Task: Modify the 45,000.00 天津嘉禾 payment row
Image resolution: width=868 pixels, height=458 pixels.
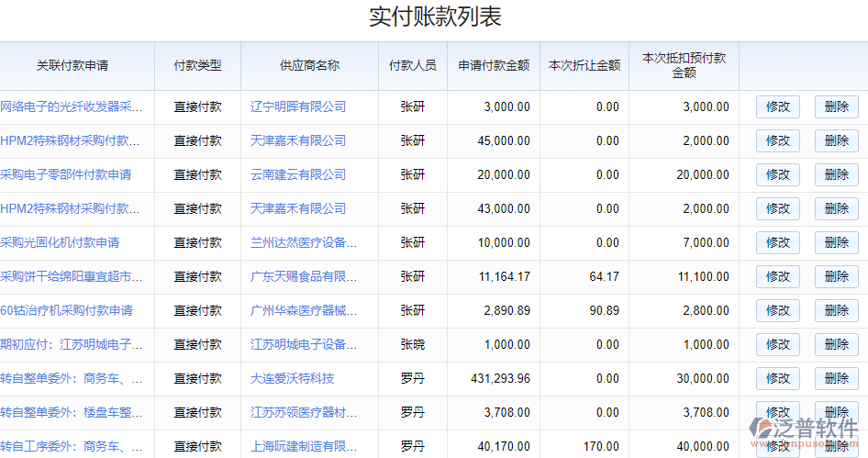Action: pyautogui.click(x=778, y=140)
